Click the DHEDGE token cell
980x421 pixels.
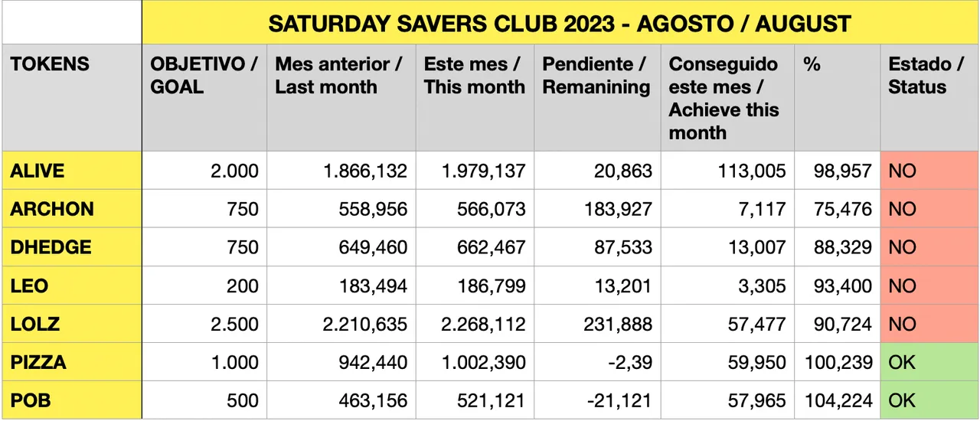(x=51, y=247)
